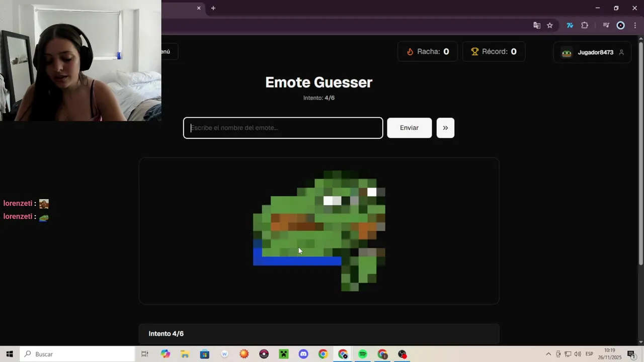Image resolution: width=644 pixels, height=362 pixels.
Task: Show hidden system tray icons
Action: point(548,354)
